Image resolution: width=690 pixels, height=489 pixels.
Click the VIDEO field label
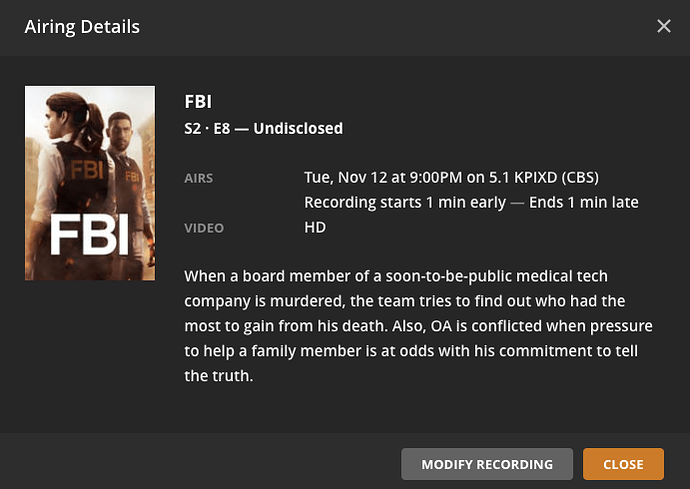[x=203, y=228]
